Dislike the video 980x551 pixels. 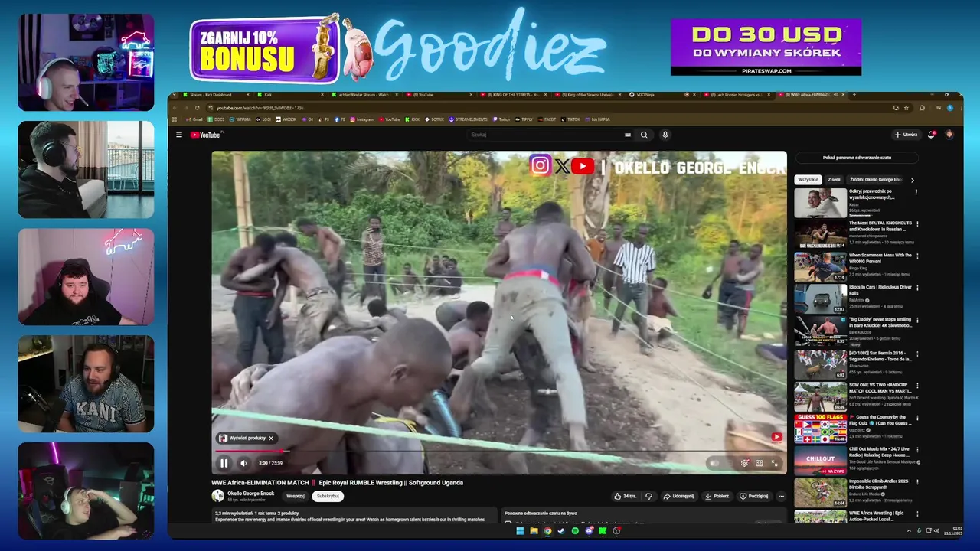pos(648,496)
